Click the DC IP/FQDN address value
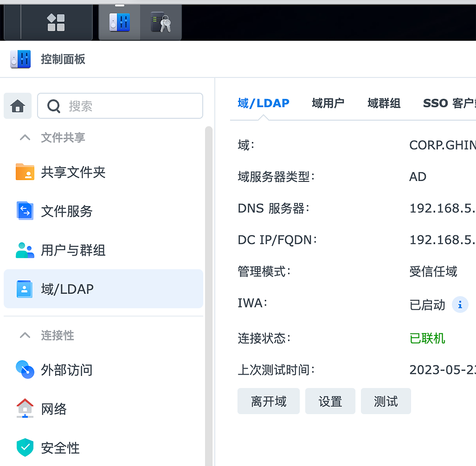The image size is (476, 466). [442, 240]
